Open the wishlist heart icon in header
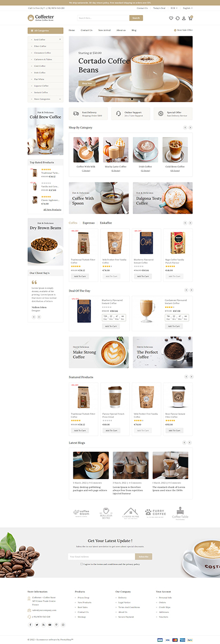The image size is (220, 644). [171, 18]
